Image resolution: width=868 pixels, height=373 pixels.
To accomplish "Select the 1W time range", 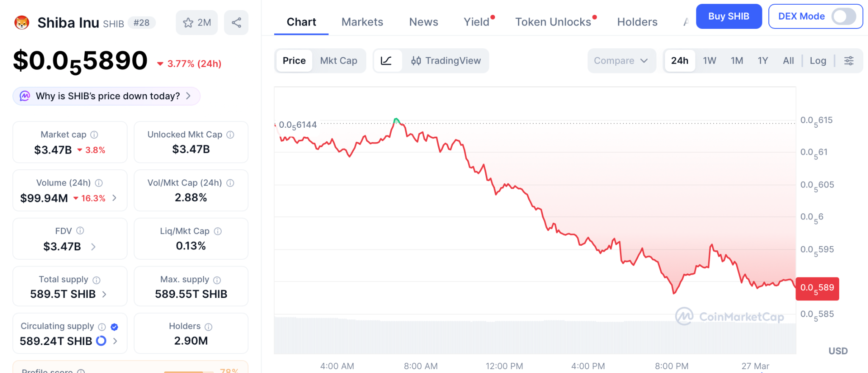I will (x=709, y=61).
